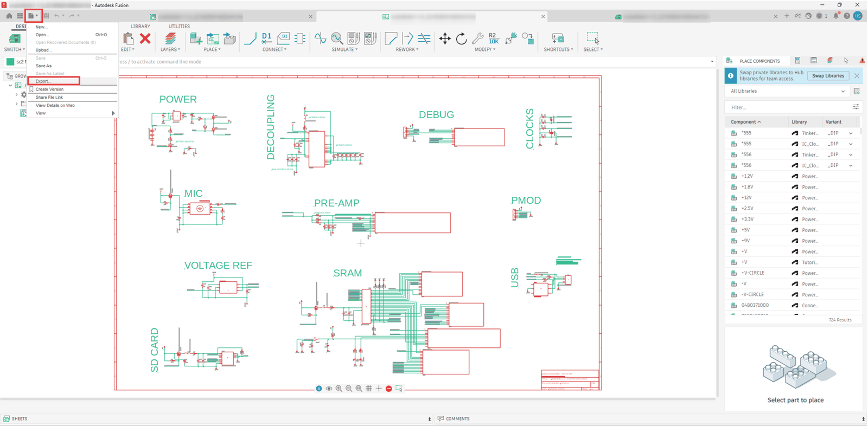
Task: Click the notifications bell icon
Action: coord(836,16)
